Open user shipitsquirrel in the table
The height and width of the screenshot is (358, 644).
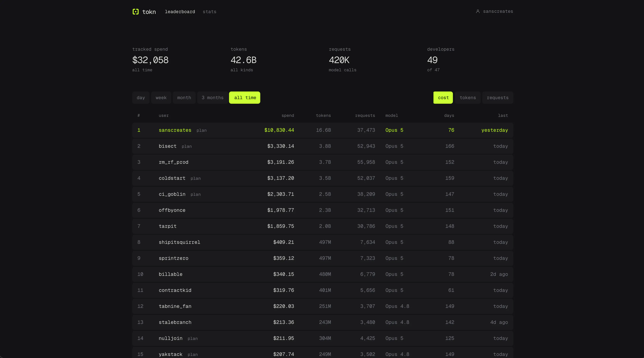(x=179, y=242)
